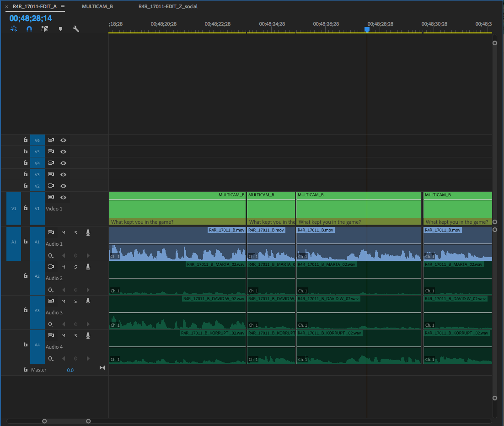Enable voice-over record on Audio 1
The image size is (504, 426).
coord(88,232)
